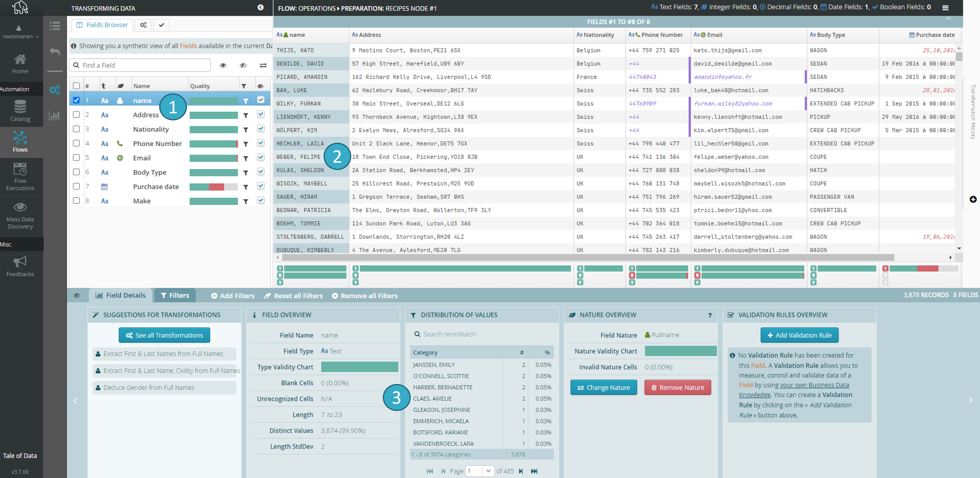Click the horizontal scrollbar under the data table
This screenshot has width=980, height=478.
pyautogui.click(x=587, y=258)
